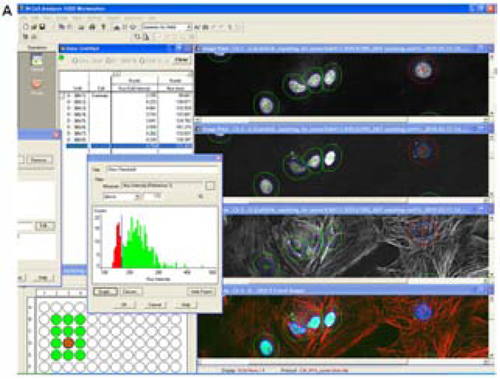
Task: Open the Help menu at the menu bar end
Action: (x=152, y=18)
